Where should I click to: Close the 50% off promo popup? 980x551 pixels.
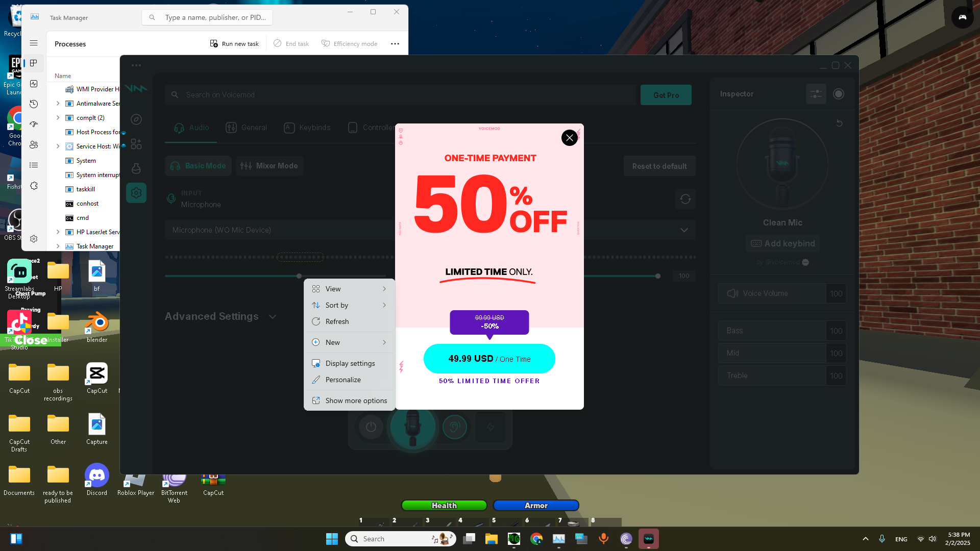(x=569, y=138)
